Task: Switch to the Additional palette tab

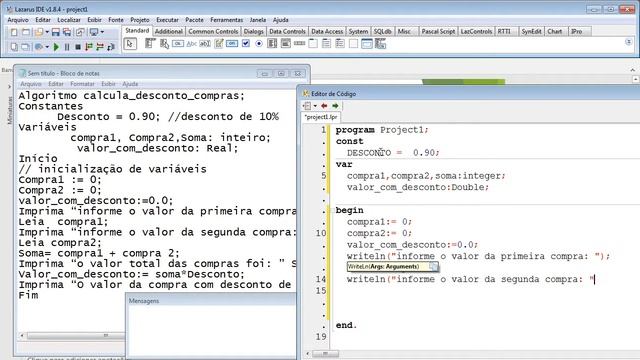Action: [x=169, y=31]
